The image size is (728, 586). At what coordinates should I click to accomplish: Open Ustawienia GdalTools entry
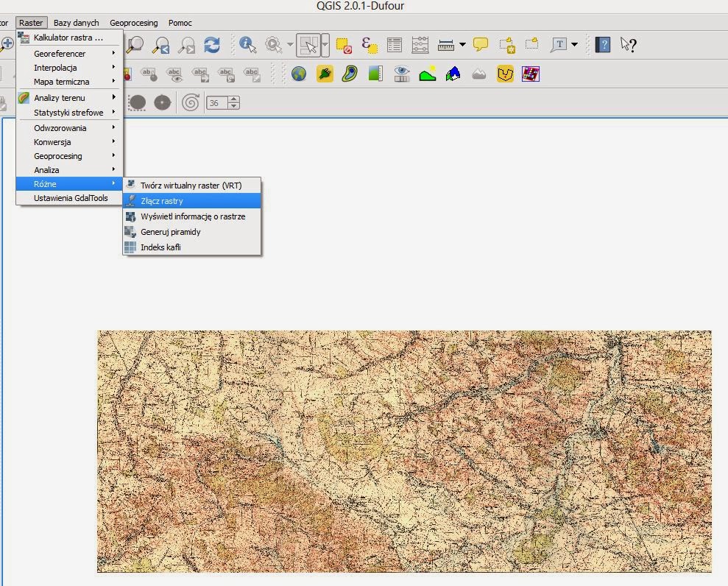click(71, 198)
